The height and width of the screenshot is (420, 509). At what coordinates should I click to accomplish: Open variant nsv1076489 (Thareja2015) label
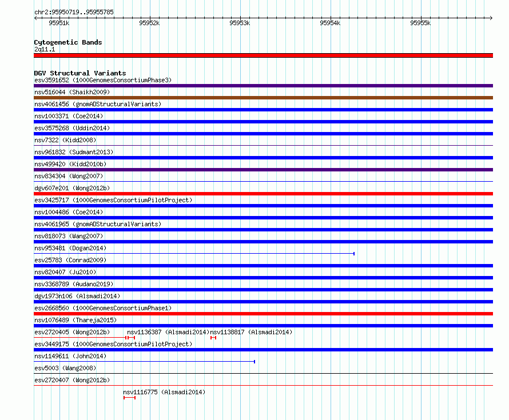[x=75, y=320]
